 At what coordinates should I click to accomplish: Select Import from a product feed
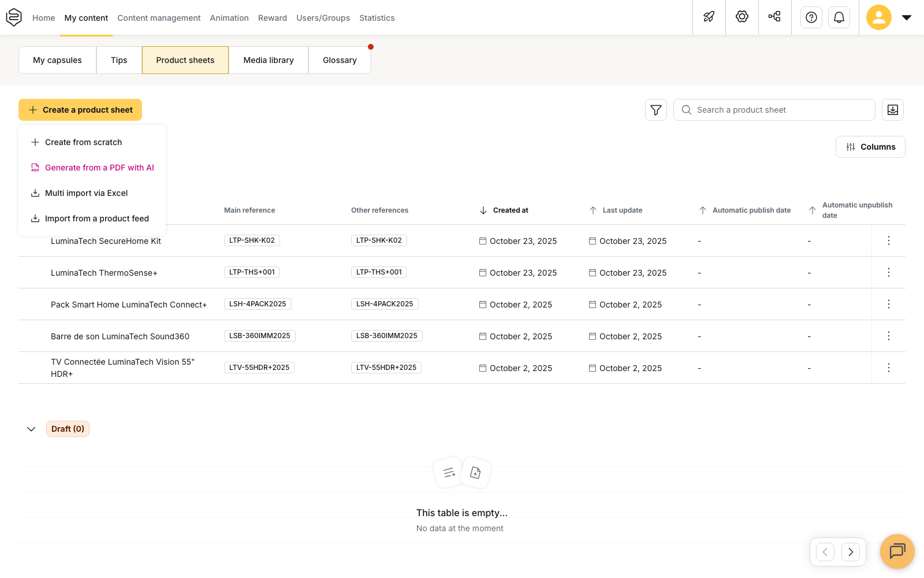[92, 218]
